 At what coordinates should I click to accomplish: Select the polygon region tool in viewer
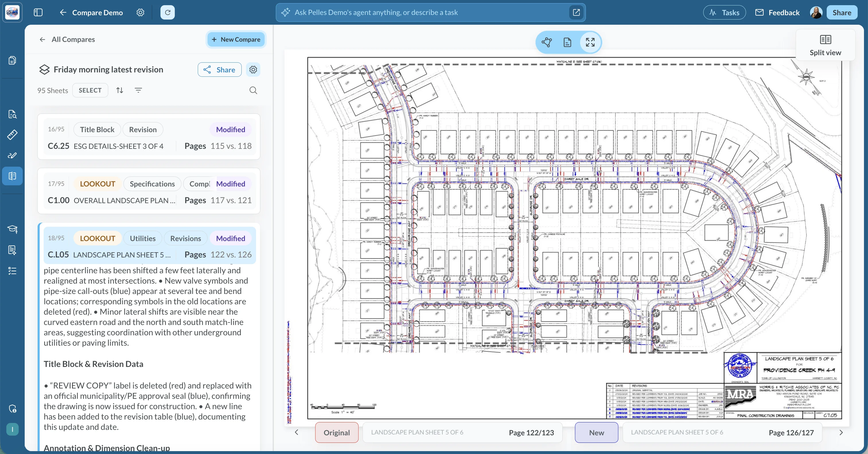(x=547, y=42)
